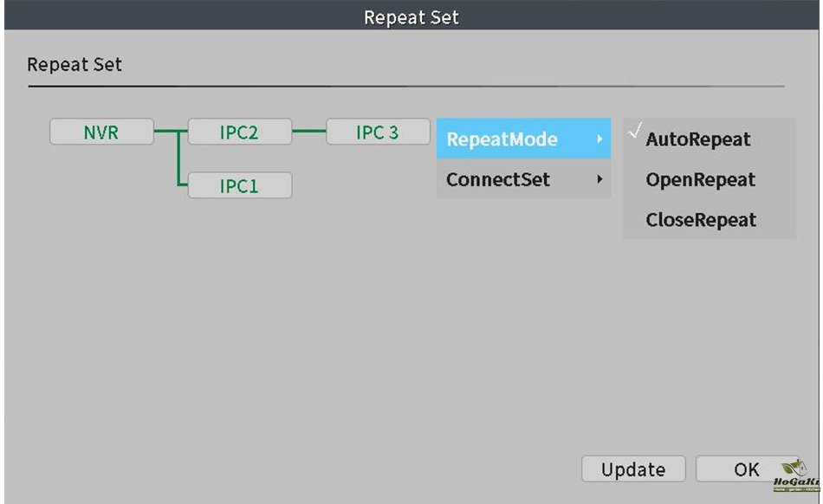This screenshot has height=504, width=823.
Task: Enable the OpenRepeat mode
Action: pos(700,180)
